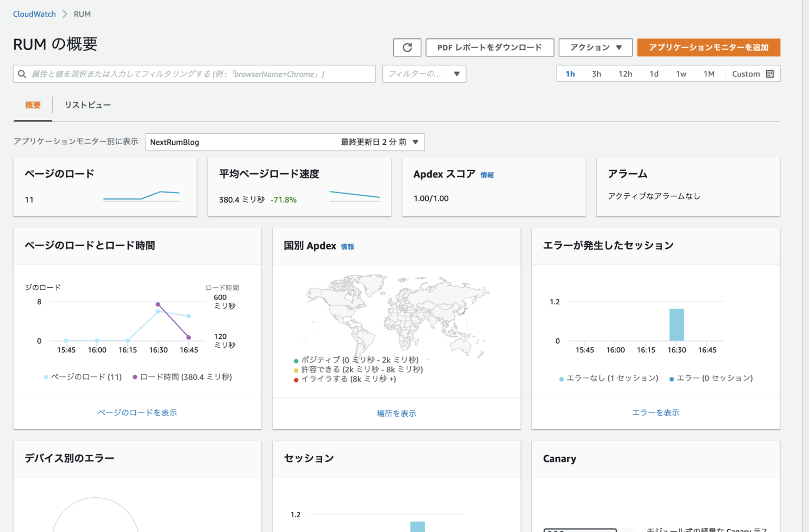Click the アプリケーションモニターを追加 button
The height and width of the screenshot is (532, 809).
tap(708, 47)
